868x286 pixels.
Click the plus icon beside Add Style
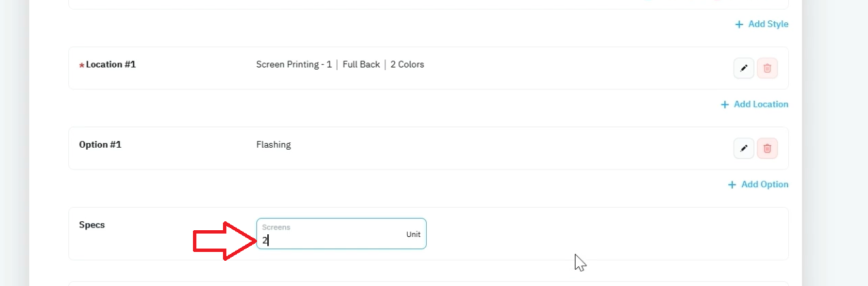(739, 25)
